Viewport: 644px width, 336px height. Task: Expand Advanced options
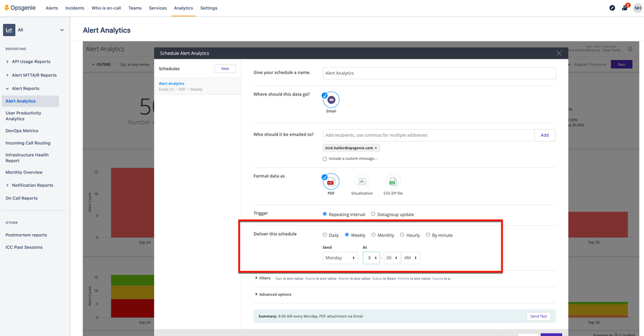tap(273, 295)
